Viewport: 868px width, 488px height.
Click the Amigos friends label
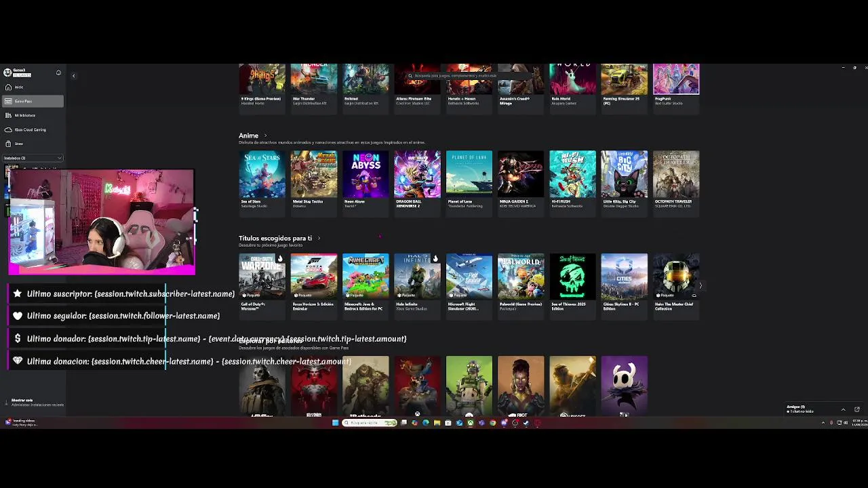(x=795, y=407)
